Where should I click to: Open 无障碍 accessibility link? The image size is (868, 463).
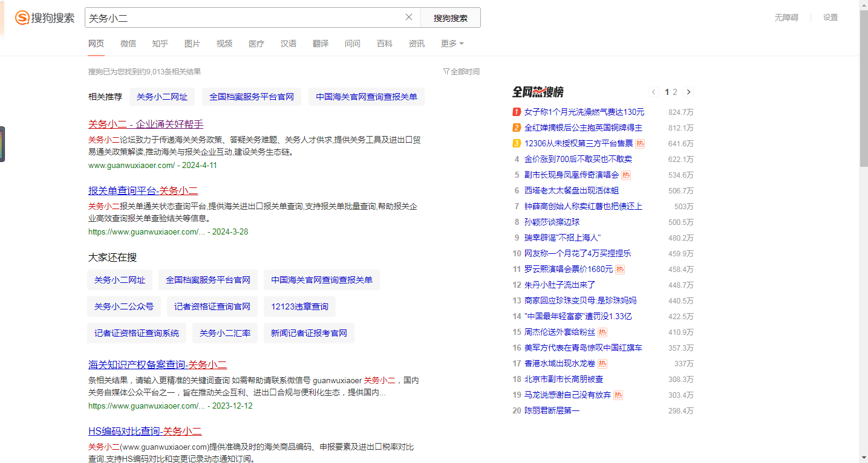tap(786, 18)
